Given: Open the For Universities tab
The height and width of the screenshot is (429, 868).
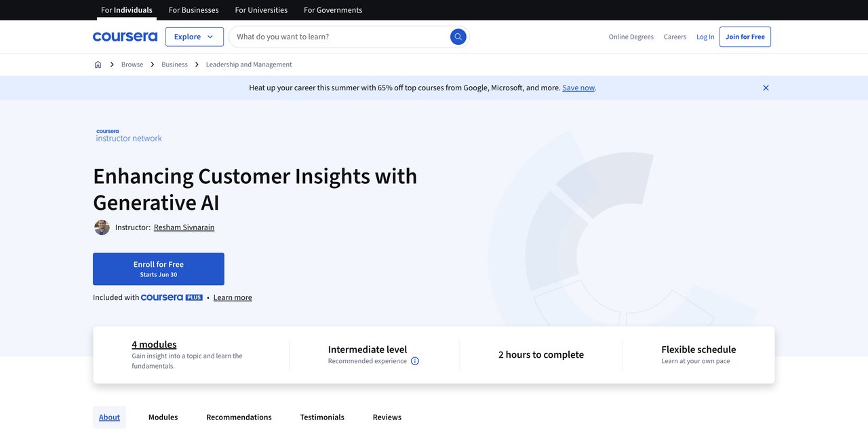Looking at the screenshot, I should click(261, 10).
